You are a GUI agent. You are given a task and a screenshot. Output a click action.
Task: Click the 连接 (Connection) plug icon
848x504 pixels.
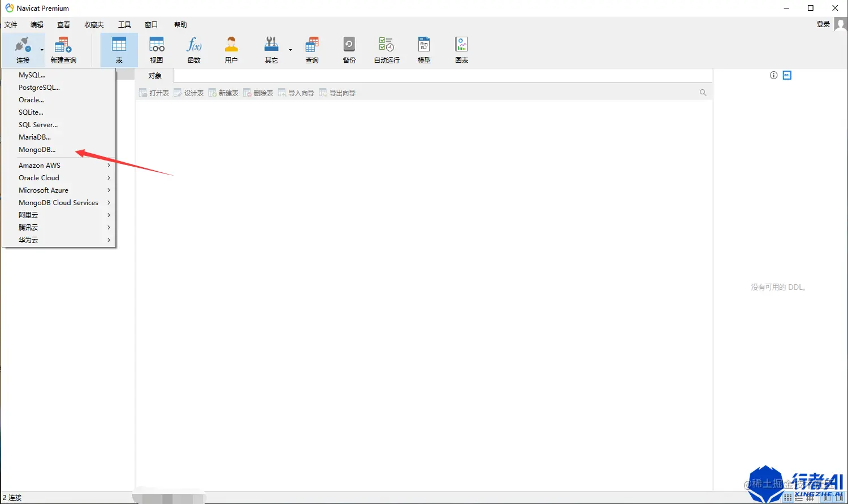23,45
